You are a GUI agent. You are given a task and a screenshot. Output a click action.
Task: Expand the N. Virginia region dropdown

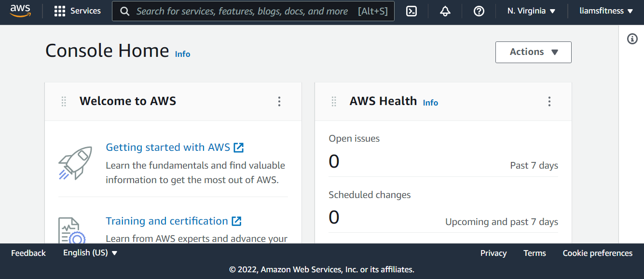point(531,11)
